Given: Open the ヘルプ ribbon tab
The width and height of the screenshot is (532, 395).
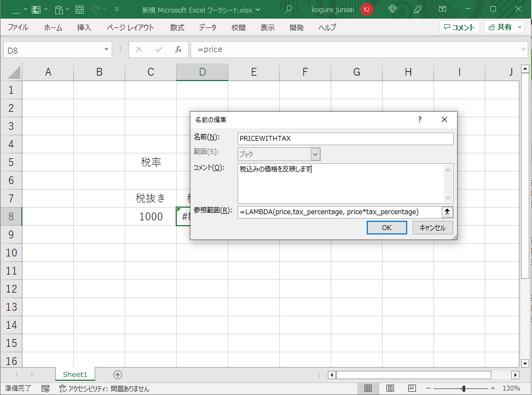Looking at the screenshot, I should 327,27.
